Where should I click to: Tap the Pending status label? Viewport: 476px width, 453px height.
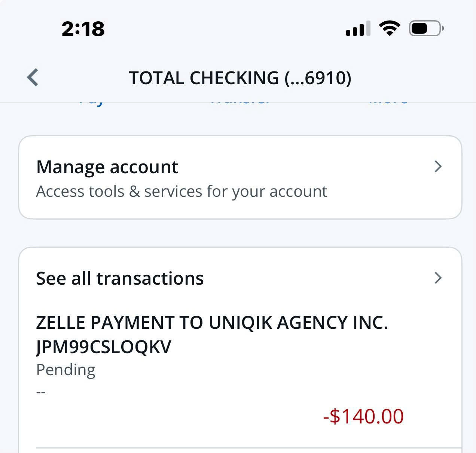click(x=66, y=370)
